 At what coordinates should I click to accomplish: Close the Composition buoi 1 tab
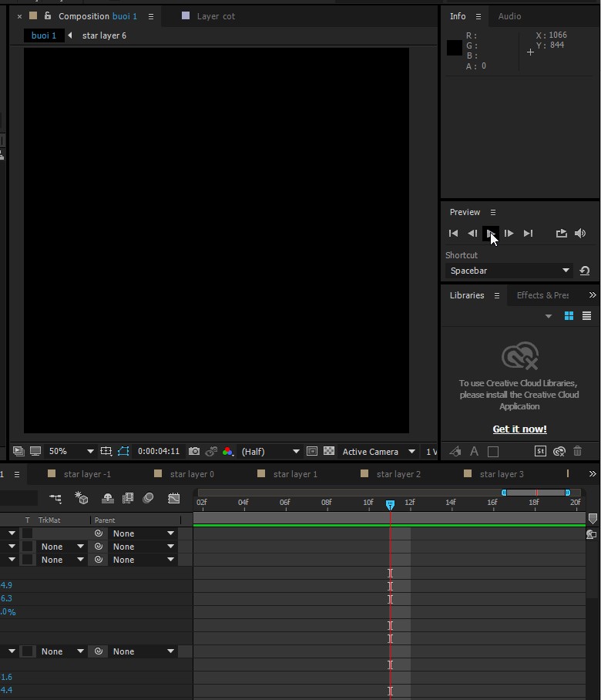coord(19,16)
